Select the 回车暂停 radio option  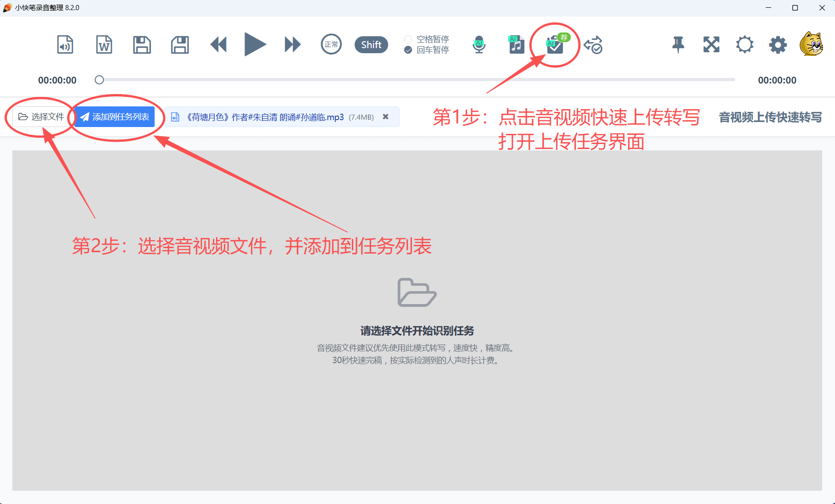click(408, 50)
